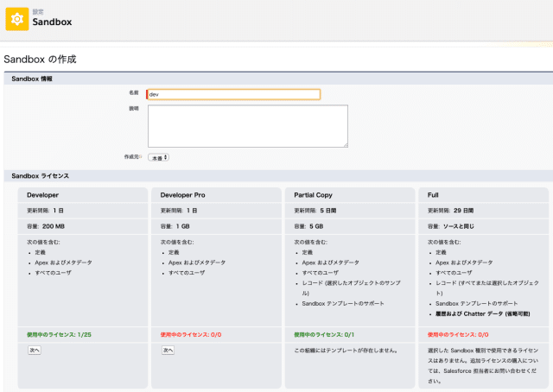Image resolution: width=553 pixels, height=392 pixels.
Task: Click 容量: 5 GB in Partial Copy card
Action: tap(308, 226)
